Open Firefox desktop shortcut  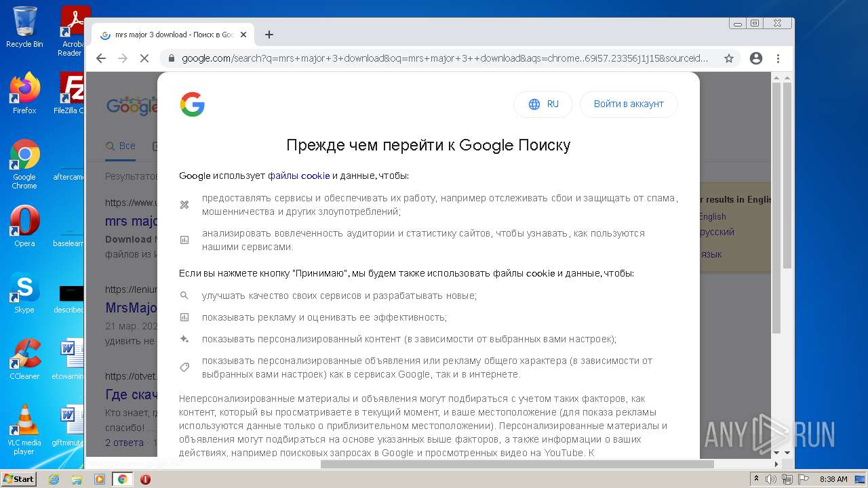24,93
